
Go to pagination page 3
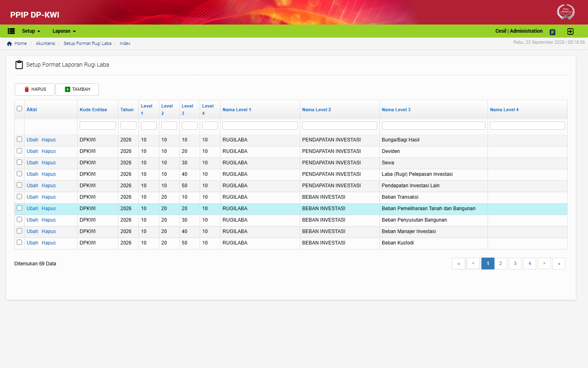click(x=515, y=264)
